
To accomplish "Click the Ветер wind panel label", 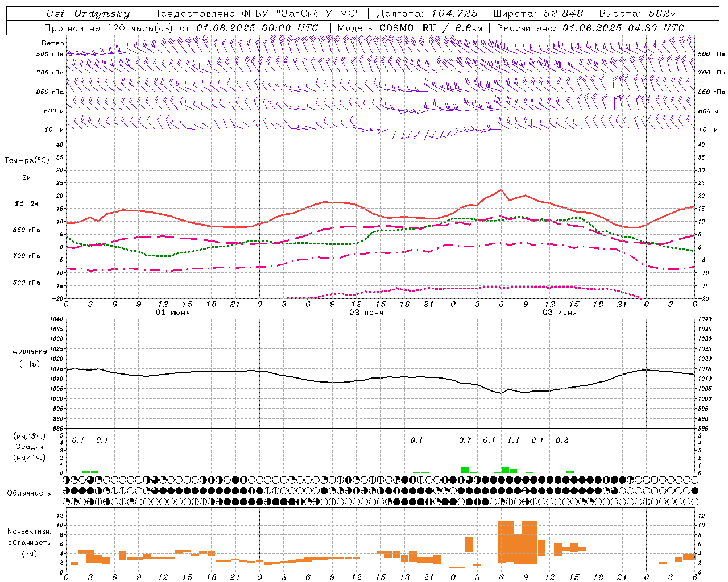I will click(x=52, y=43).
